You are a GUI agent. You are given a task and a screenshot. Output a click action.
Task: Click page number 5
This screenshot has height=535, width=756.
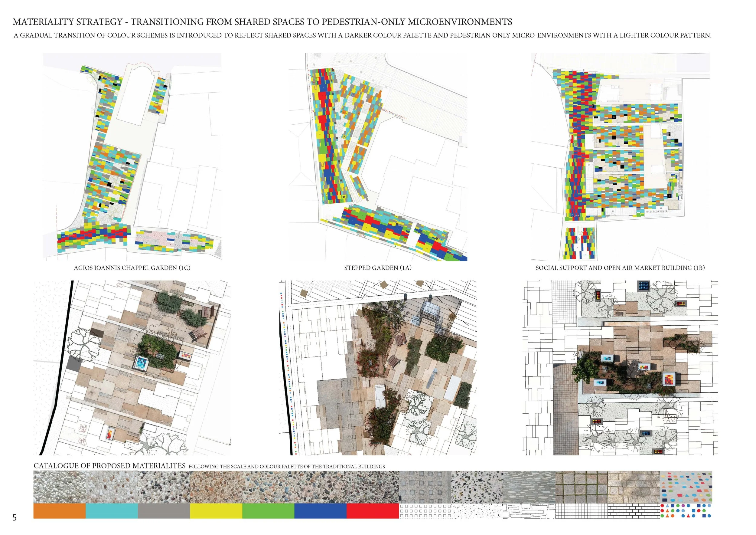(x=15, y=517)
